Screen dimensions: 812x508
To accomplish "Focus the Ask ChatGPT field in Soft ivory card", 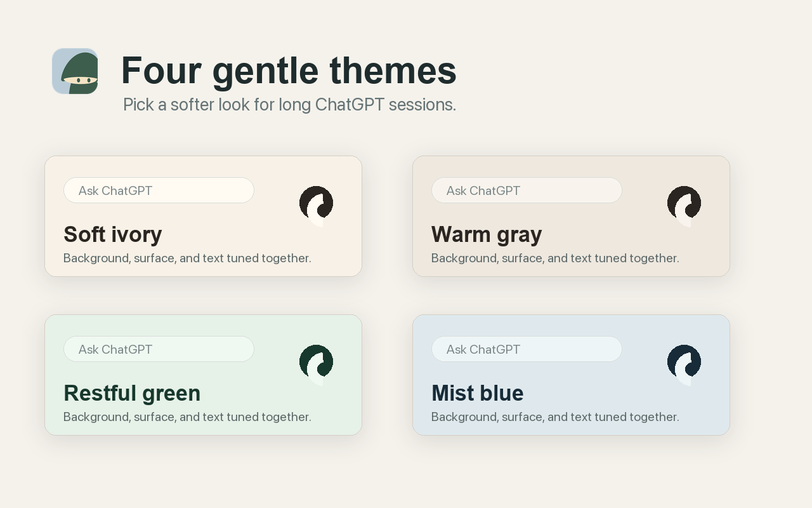I will tap(159, 190).
